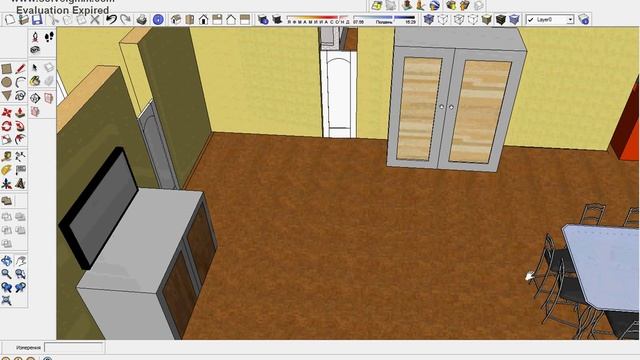The height and width of the screenshot is (360, 640).
Task: Choose the Eraser tool
Action: coord(49,81)
